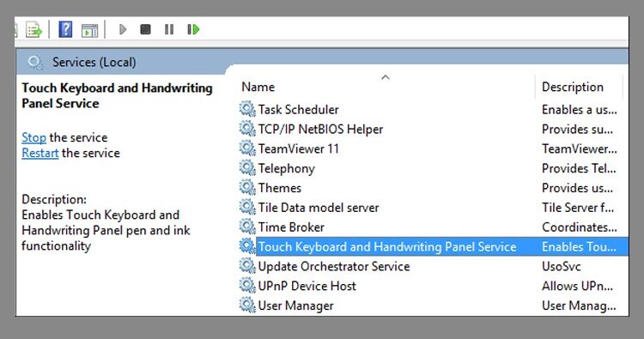Click the Stop the service link

[x=33, y=137]
